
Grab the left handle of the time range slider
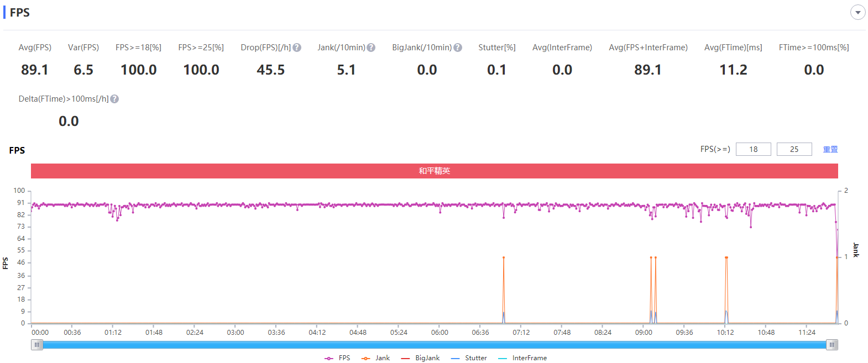[37, 345]
